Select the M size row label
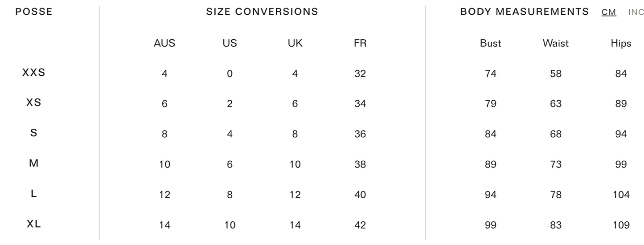This screenshot has width=644, height=245. coord(34,163)
